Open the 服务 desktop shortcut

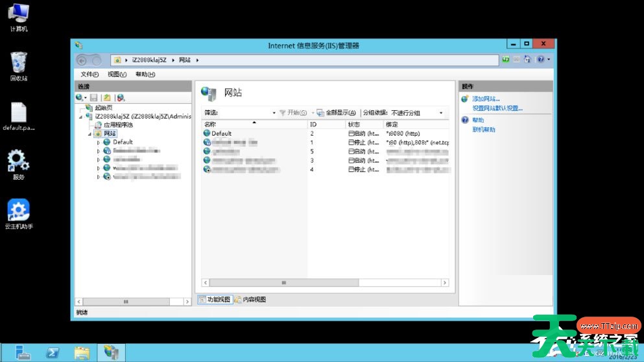tap(18, 164)
